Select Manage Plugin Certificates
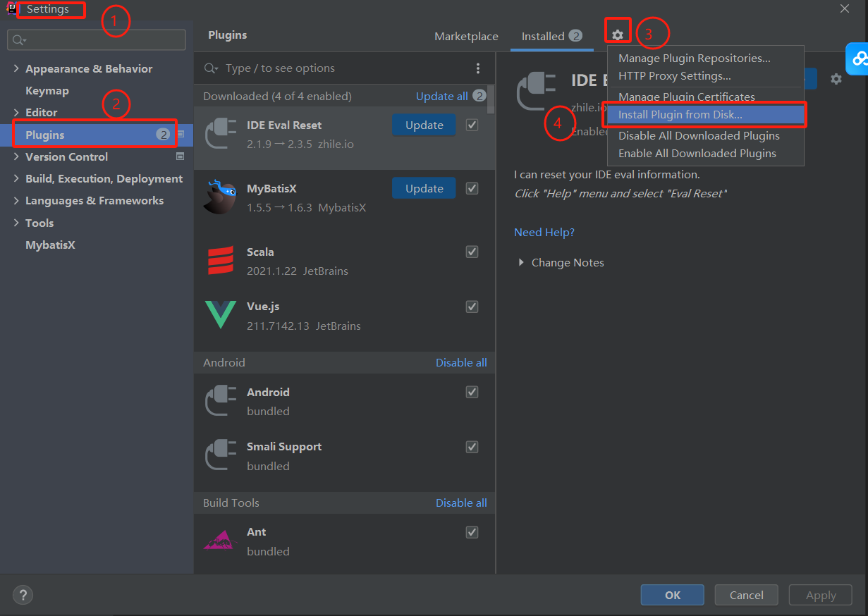This screenshot has width=868, height=616. pyautogui.click(x=706, y=97)
